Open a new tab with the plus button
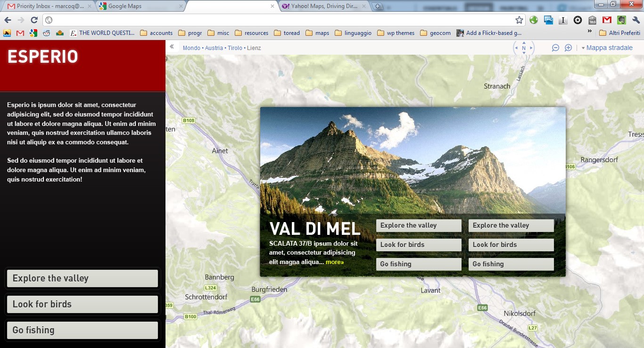This screenshot has width=644, height=348. click(377, 6)
